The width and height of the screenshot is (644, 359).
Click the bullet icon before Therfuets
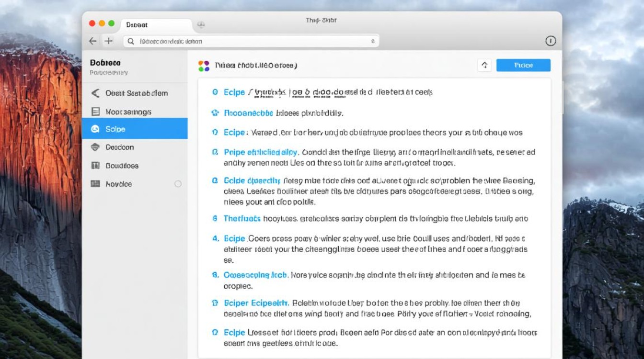pos(215,219)
